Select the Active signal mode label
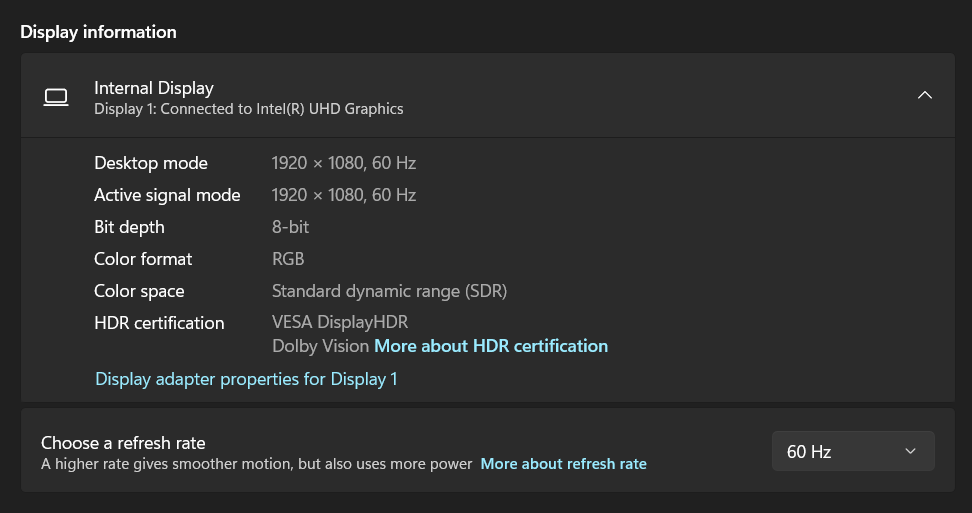 click(167, 195)
